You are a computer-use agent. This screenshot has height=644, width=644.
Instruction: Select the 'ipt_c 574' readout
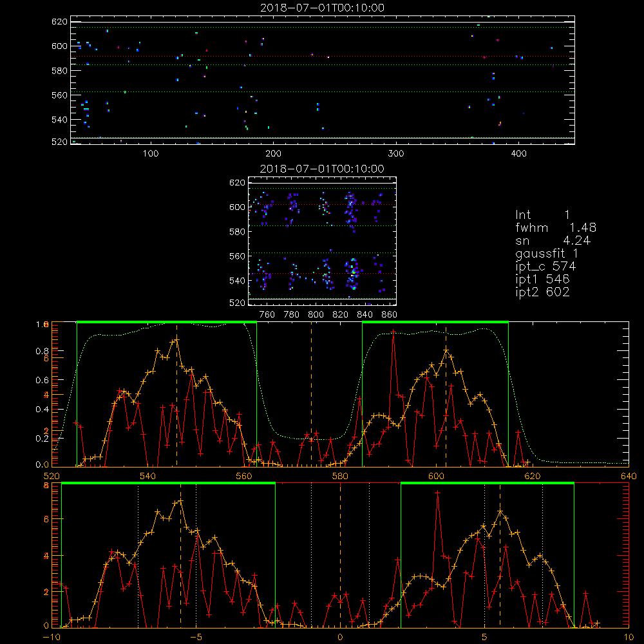545,267
